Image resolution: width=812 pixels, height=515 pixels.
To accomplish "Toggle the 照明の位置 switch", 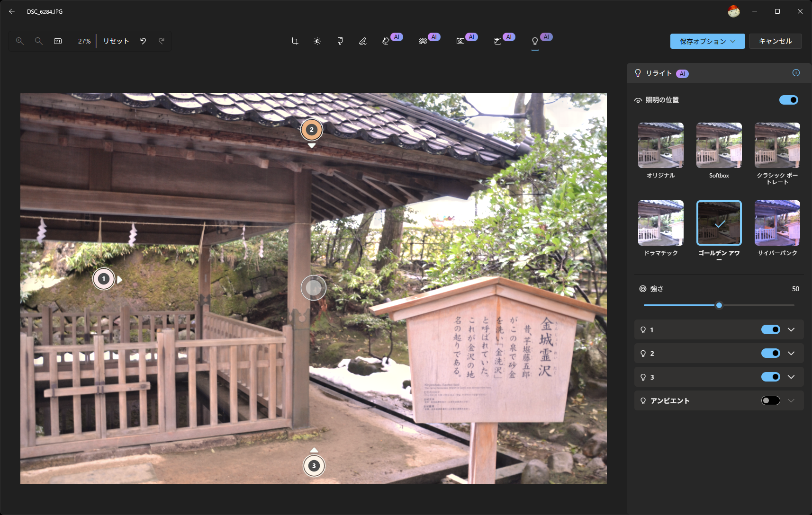I will click(789, 100).
